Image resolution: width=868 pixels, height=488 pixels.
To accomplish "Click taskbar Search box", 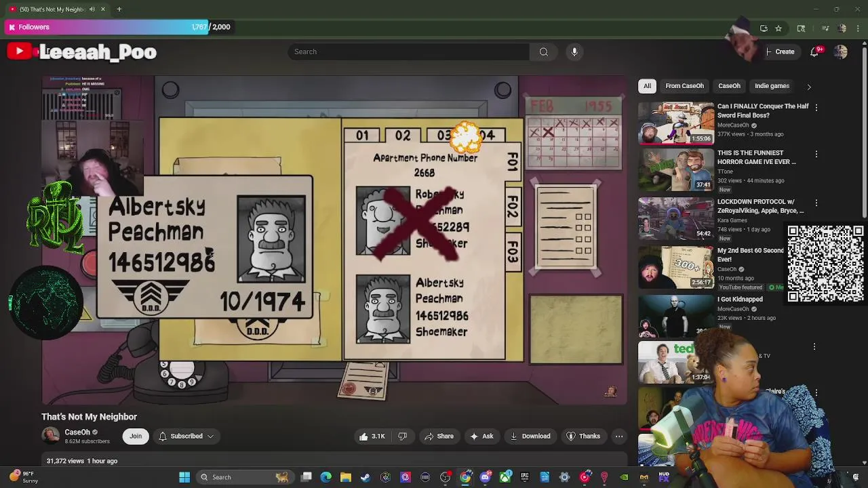I will 244,477.
